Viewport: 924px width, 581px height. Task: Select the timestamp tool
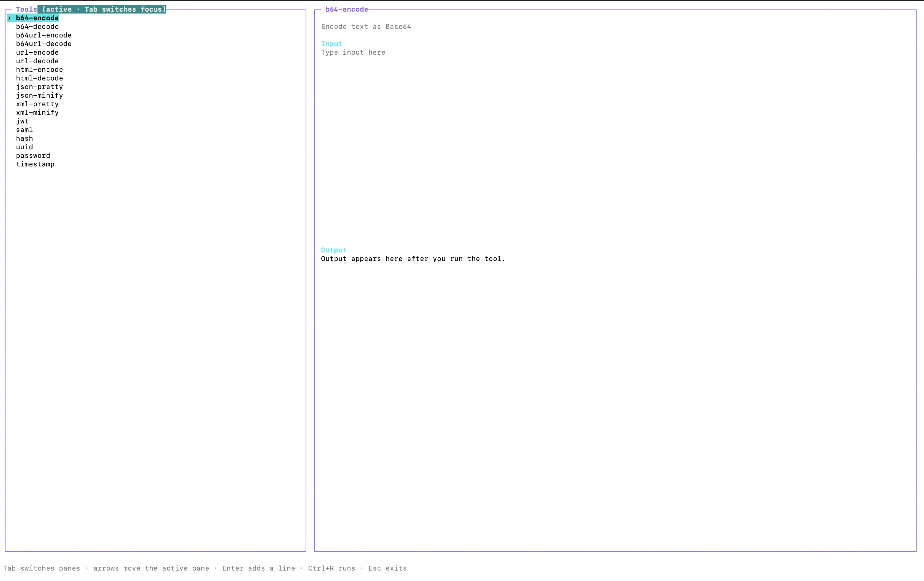(35, 164)
